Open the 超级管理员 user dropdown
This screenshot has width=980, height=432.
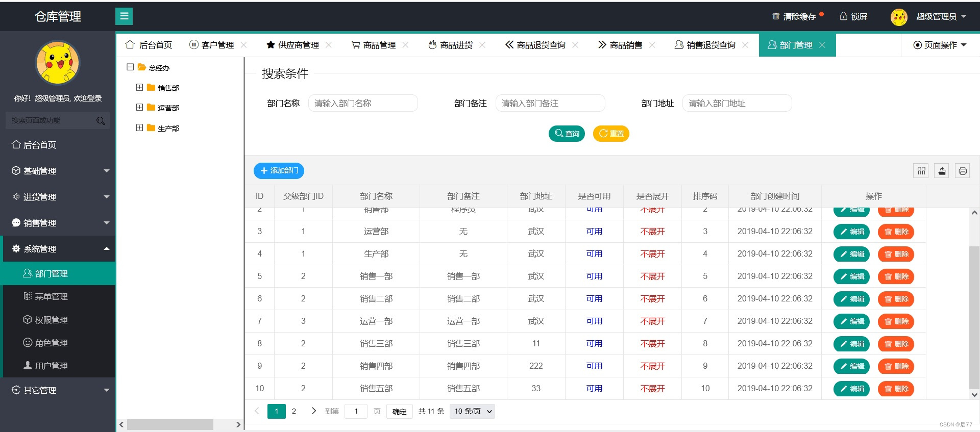click(x=941, y=16)
